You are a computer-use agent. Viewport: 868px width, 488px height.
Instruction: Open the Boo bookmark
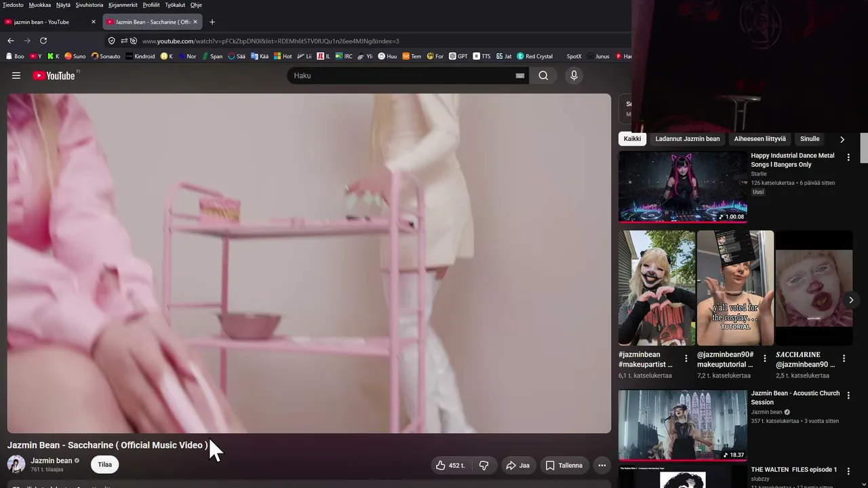[14, 56]
